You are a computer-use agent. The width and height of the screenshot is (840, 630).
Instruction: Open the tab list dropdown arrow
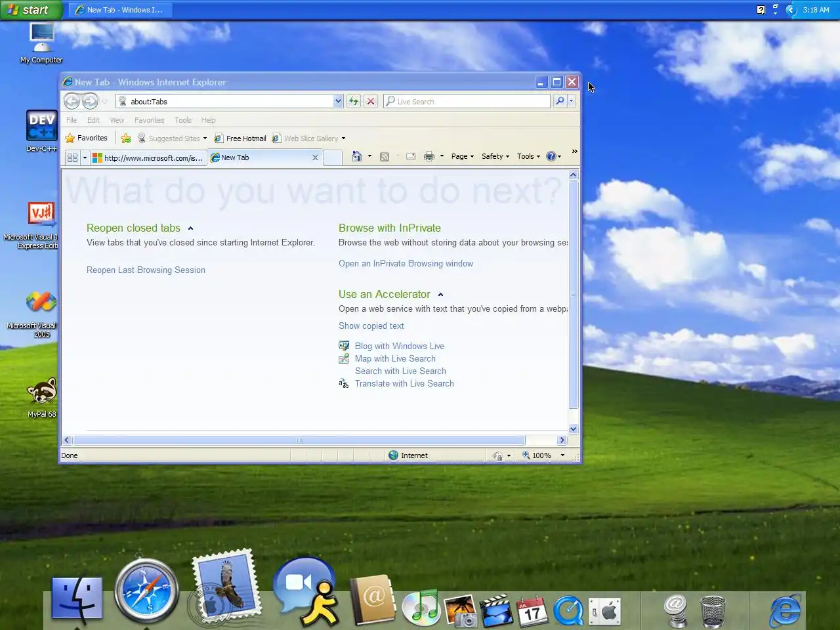coord(85,157)
